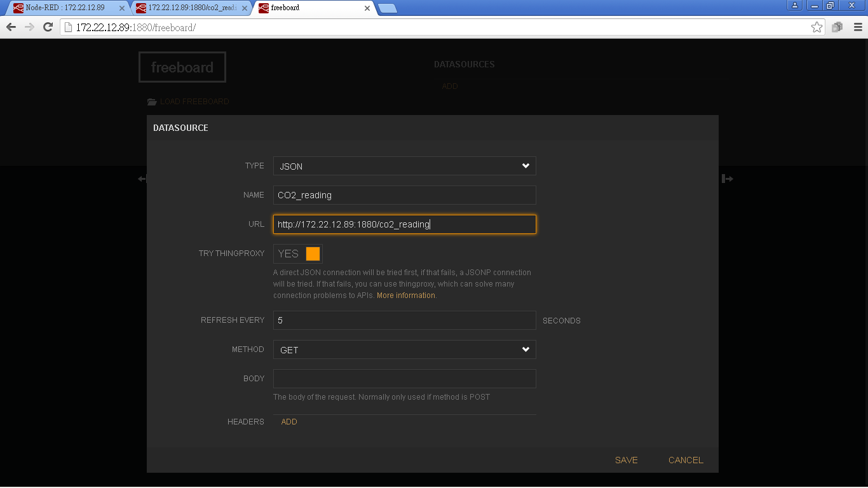Open the new tab button
The height and width of the screenshot is (488, 868).
387,8
